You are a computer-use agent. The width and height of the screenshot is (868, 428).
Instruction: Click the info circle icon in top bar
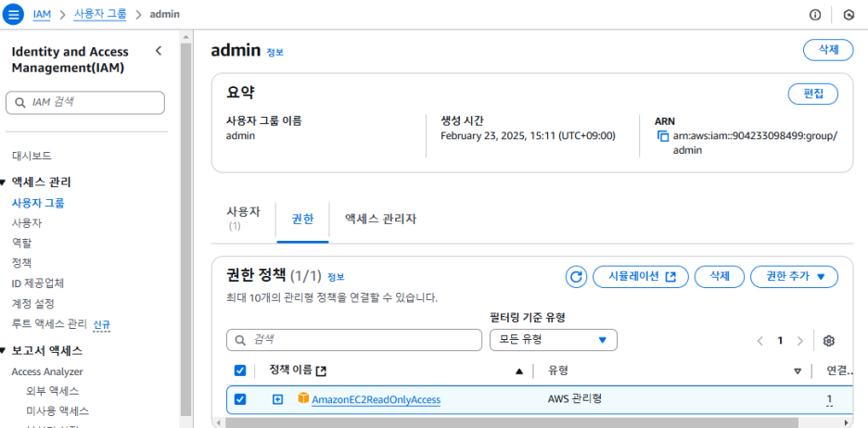click(815, 15)
